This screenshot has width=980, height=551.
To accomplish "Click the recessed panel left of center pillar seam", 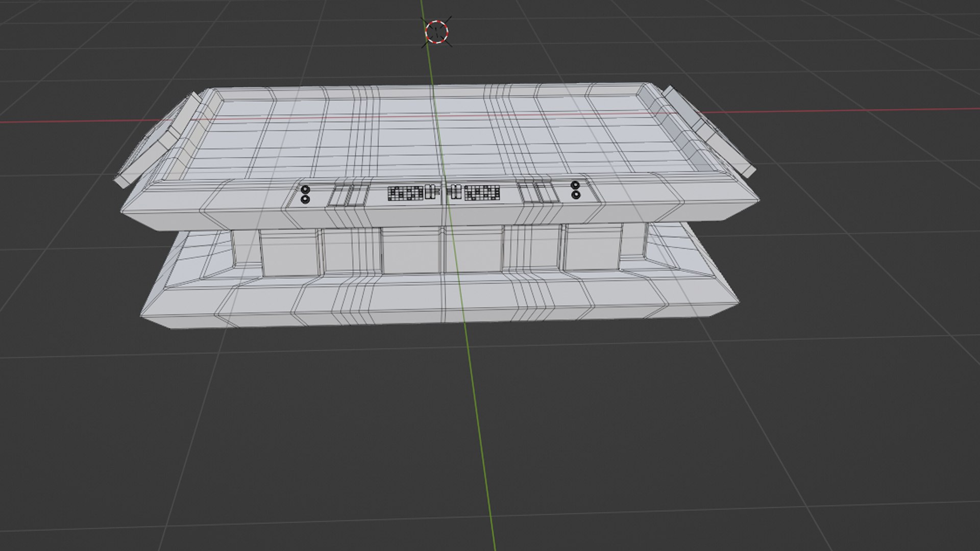I will point(411,250).
